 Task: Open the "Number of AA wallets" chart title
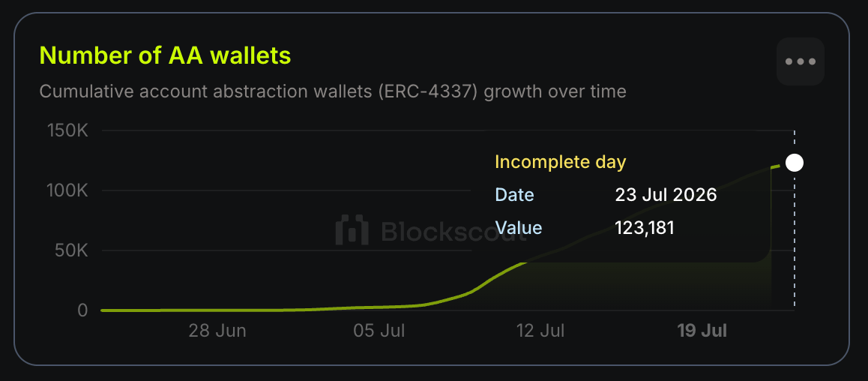point(165,55)
